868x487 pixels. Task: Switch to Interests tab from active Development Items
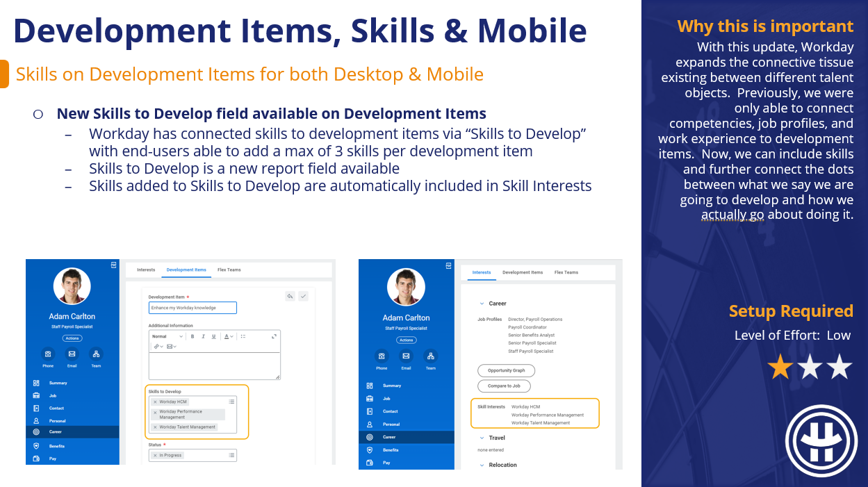(146, 270)
